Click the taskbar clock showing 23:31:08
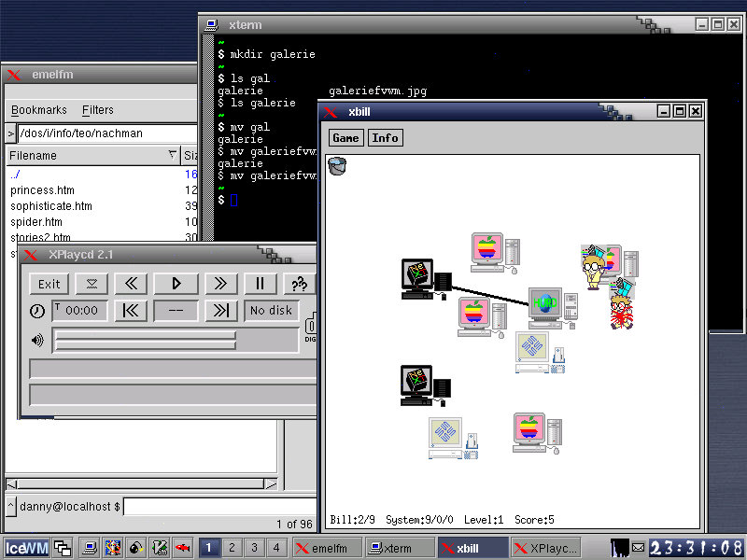Image resolution: width=747 pixels, height=560 pixels. click(x=696, y=548)
